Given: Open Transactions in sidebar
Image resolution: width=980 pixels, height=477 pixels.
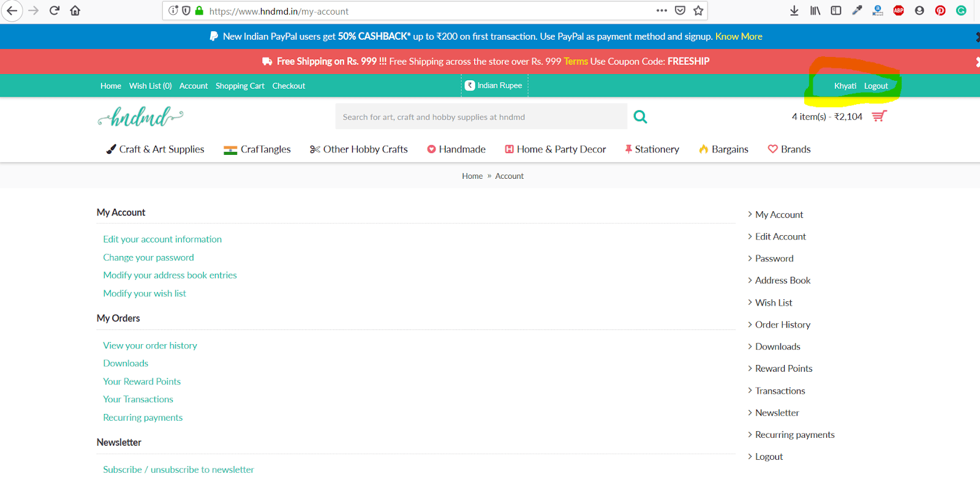Looking at the screenshot, I should tap(780, 391).
